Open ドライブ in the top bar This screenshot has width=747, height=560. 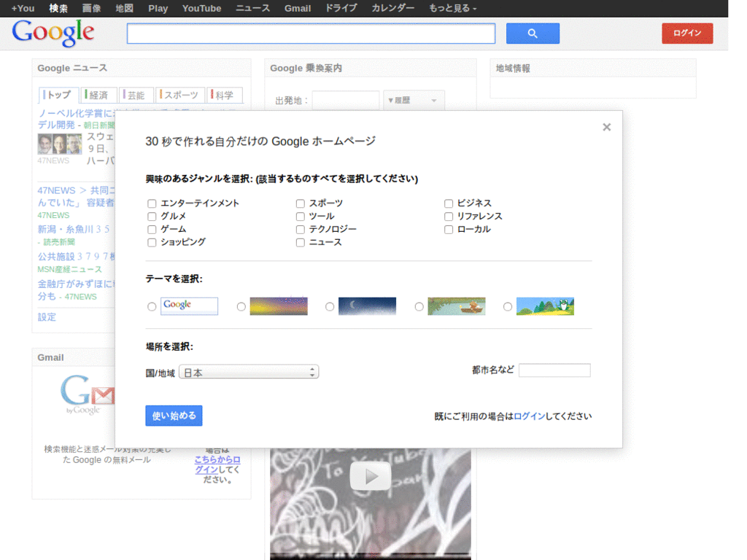[x=341, y=8]
